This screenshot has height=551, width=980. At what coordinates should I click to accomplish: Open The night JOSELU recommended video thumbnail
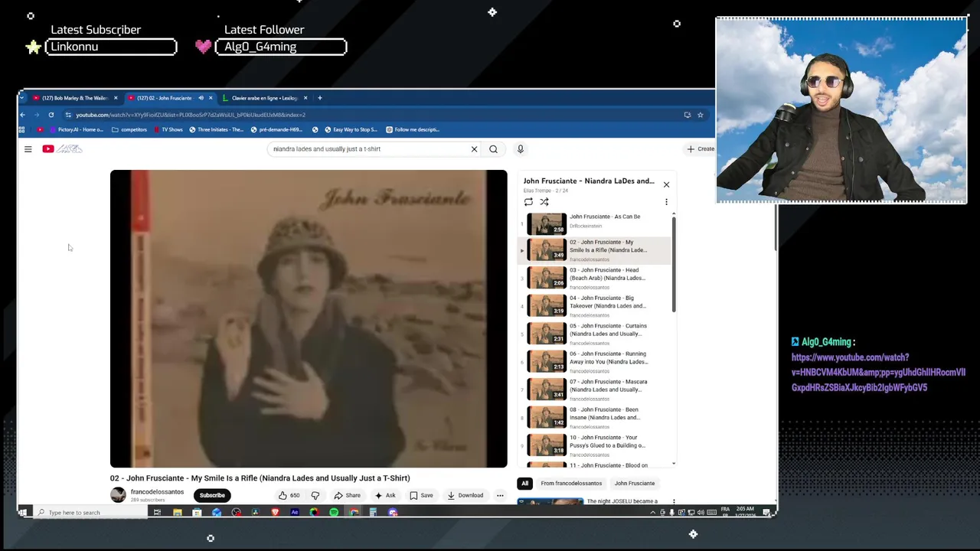pos(550,502)
